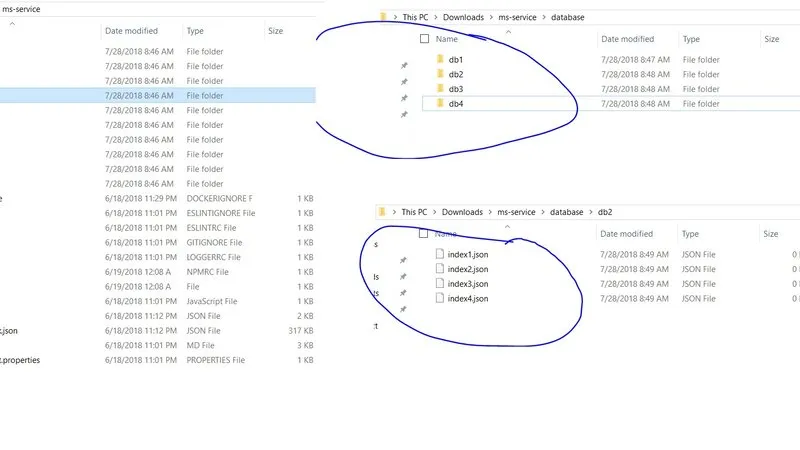Go to ms-service in database window breadcrumb
This screenshot has height=450, width=800.
point(520,17)
